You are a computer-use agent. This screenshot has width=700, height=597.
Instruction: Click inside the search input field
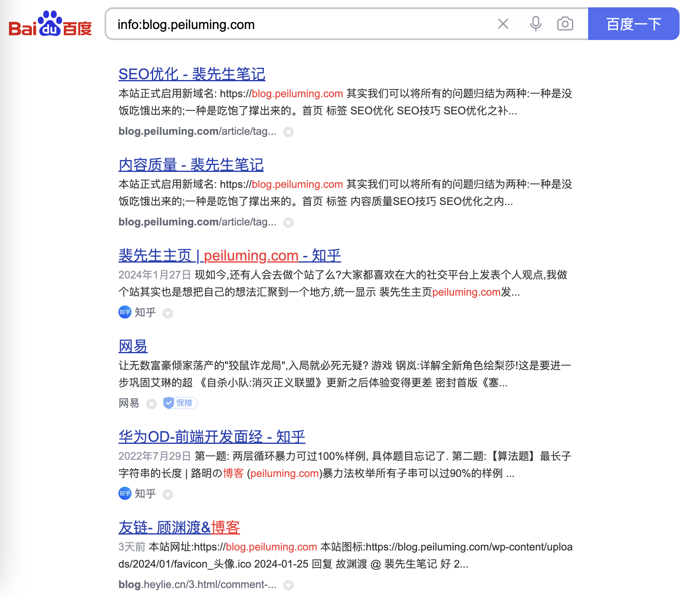[x=286, y=25]
